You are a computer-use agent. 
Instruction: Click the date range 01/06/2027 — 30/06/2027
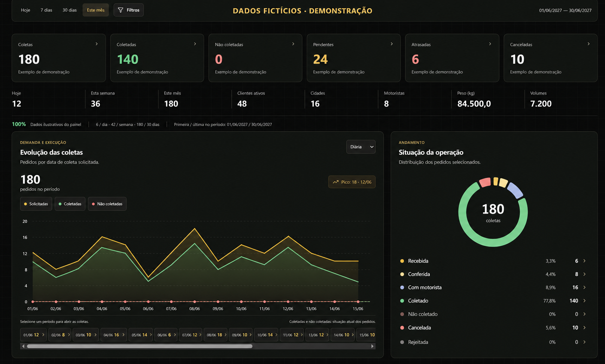pyautogui.click(x=565, y=10)
